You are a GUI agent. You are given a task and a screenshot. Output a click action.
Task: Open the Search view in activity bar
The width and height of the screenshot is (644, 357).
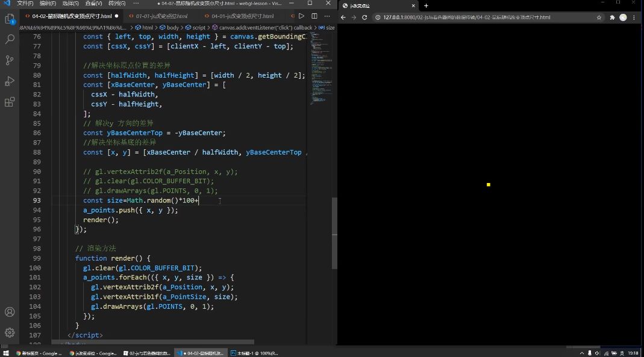coord(10,39)
